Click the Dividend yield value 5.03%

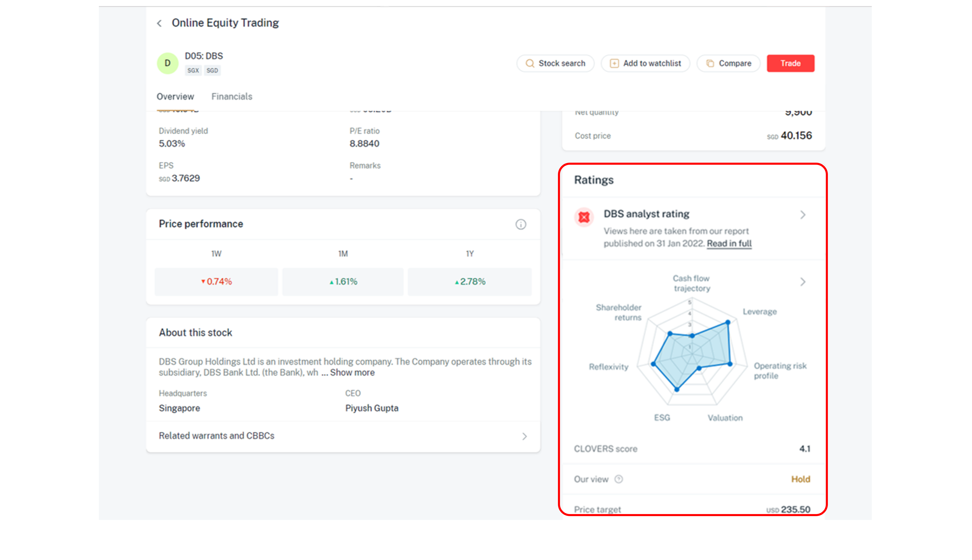172,144
